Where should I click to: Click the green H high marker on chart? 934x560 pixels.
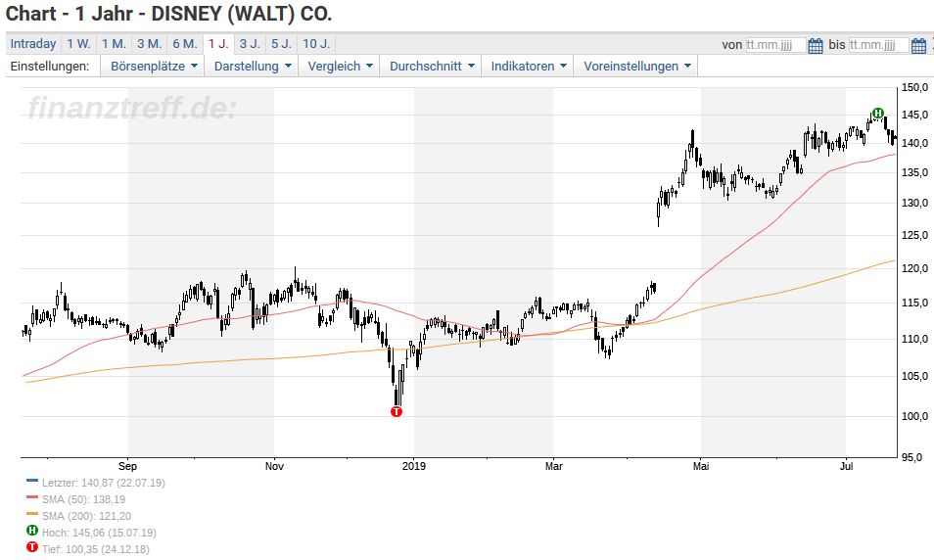[x=877, y=113]
